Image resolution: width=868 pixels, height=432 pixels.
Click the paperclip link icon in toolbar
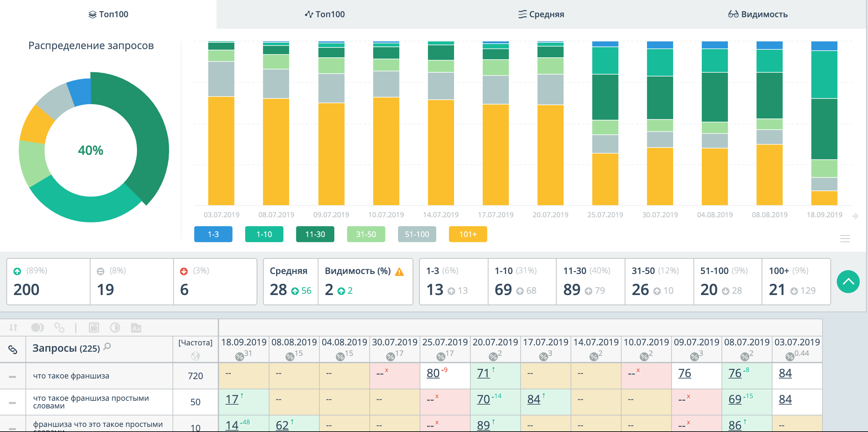pos(59,327)
